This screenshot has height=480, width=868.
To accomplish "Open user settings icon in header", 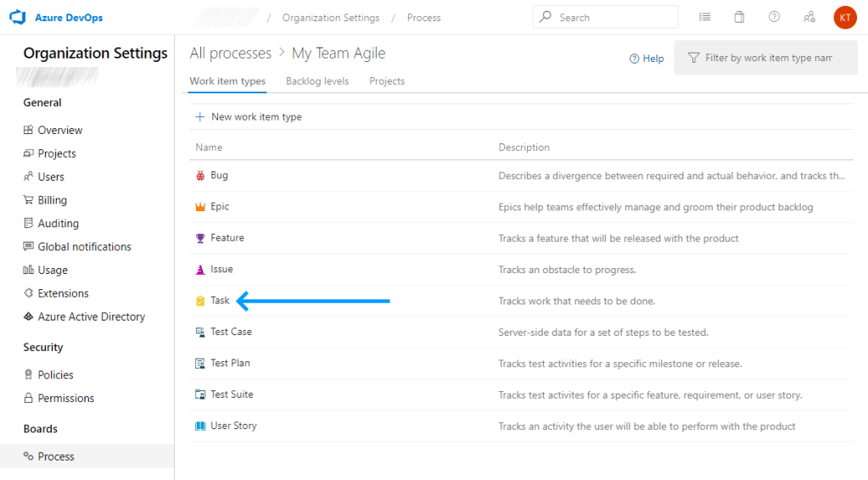I will coord(809,17).
